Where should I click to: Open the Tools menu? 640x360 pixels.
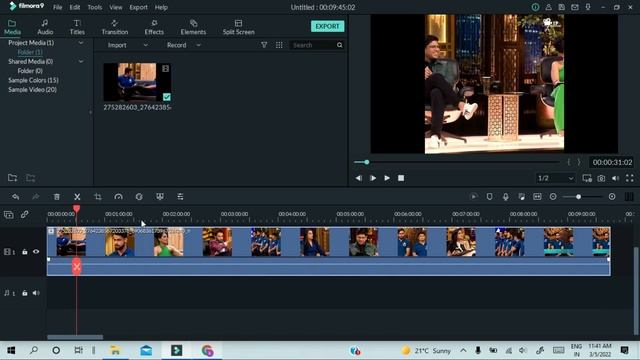pos(95,7)
